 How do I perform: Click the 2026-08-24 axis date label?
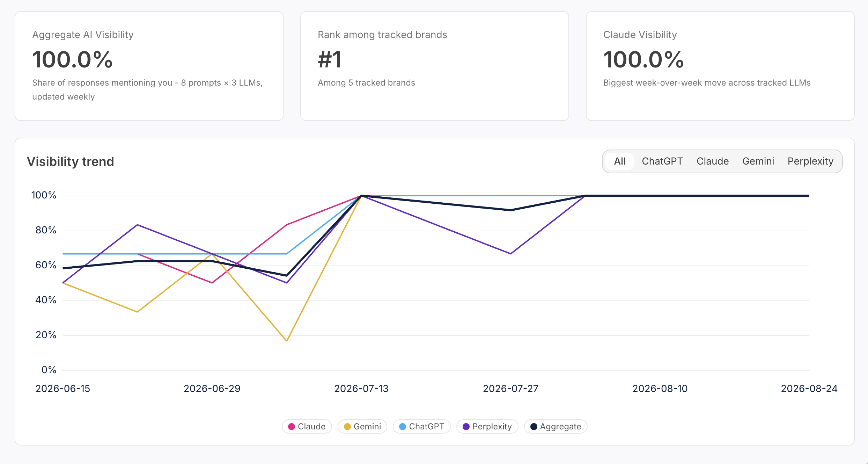tap(809, 389)
